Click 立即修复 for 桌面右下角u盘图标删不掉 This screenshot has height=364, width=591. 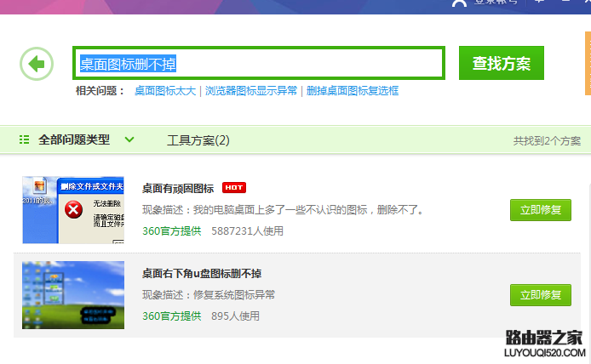(x=540, y=294)
